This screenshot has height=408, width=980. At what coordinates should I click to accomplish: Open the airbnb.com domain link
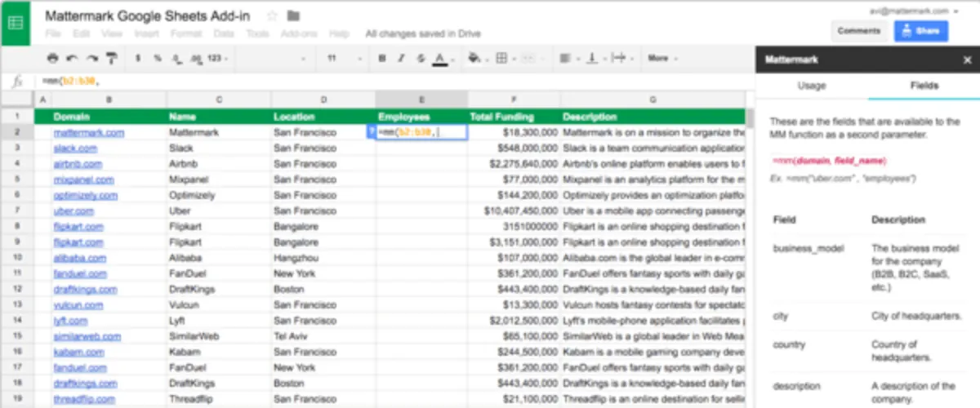pos(79,164)
